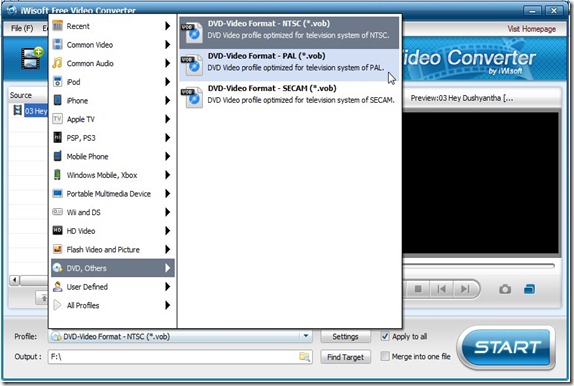
Task: Expand the Portable Multimedia Device submenu arrow
Action: [167, 193]
